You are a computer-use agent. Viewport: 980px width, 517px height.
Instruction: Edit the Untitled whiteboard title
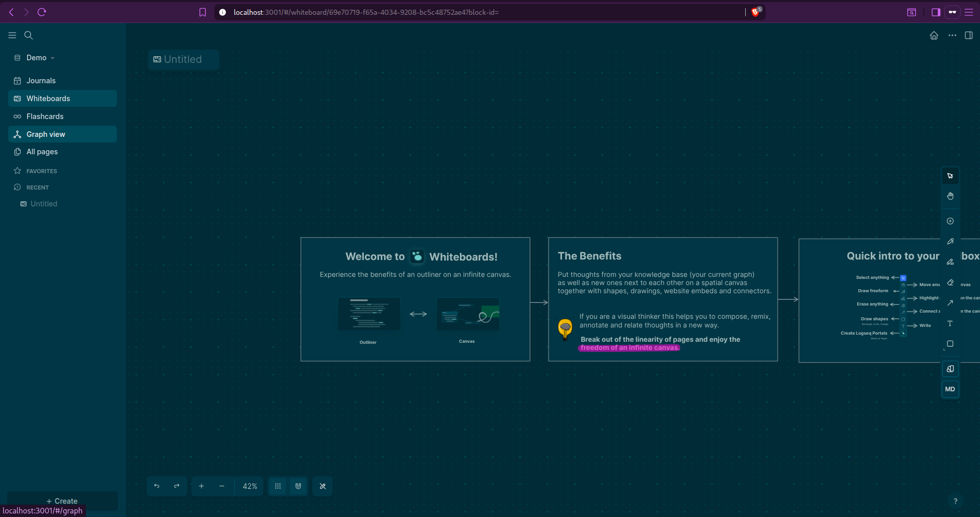(x=183, y=59)
